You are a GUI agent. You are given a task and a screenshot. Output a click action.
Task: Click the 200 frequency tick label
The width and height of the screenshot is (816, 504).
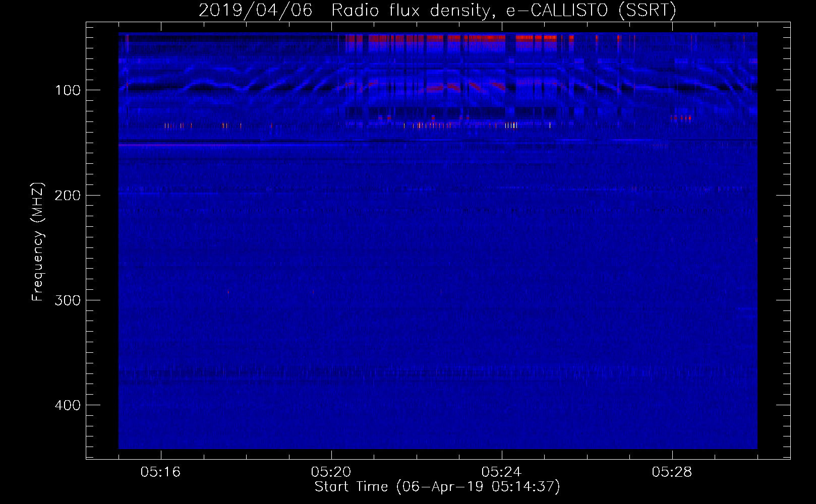click(68, 195)
